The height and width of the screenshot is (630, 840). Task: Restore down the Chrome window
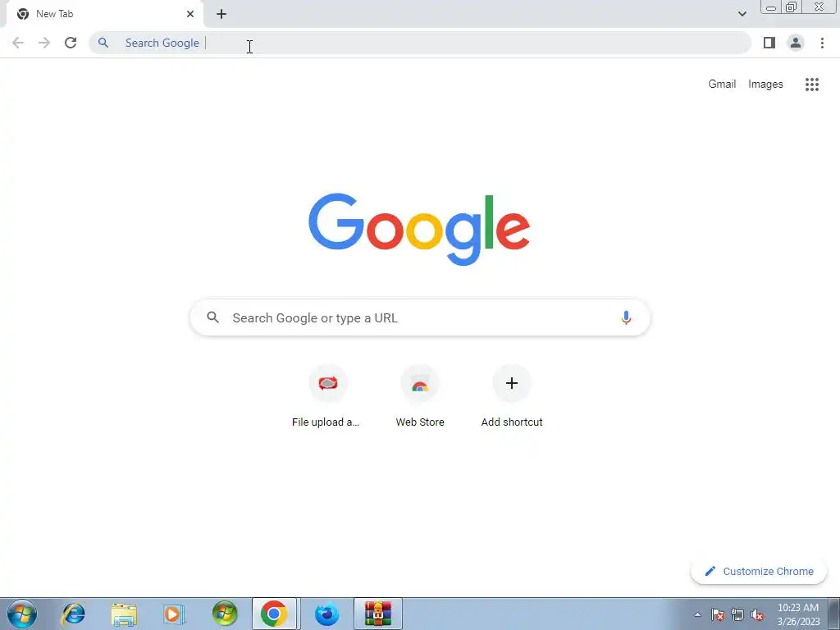pyautogui.click(x=792, y=7)
